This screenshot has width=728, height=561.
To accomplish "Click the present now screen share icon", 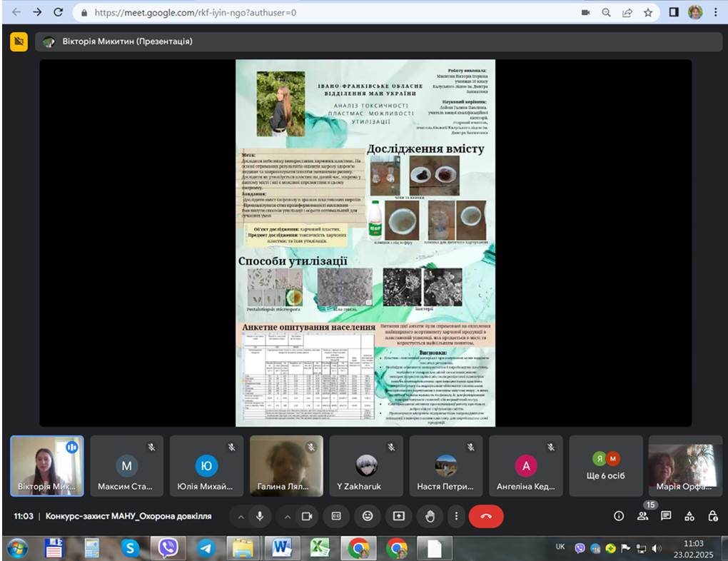I will click(398, 516).
